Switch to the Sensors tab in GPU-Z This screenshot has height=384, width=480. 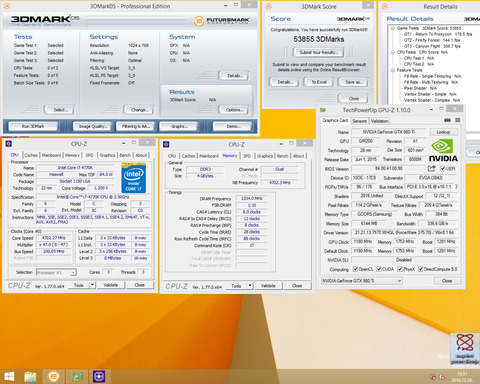coord(359,121)
